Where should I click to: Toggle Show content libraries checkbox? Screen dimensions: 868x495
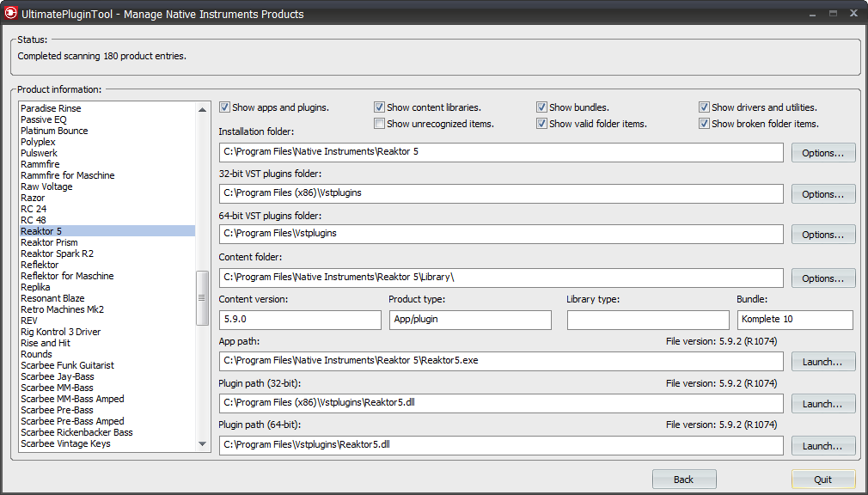379,107
